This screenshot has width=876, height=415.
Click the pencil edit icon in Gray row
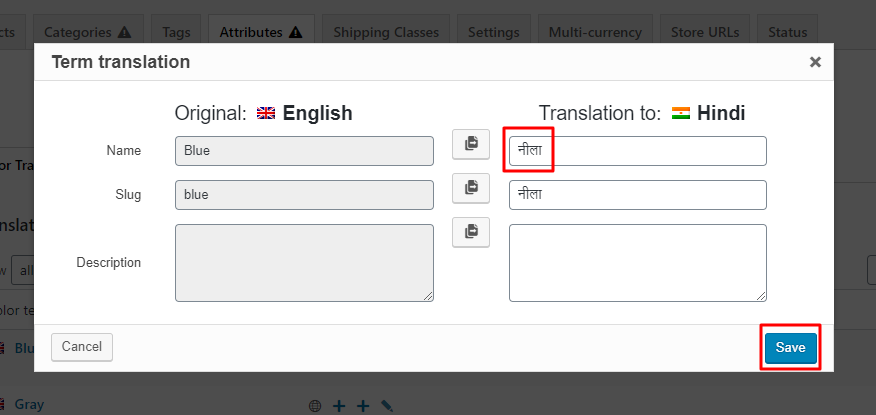pos(387,406)
